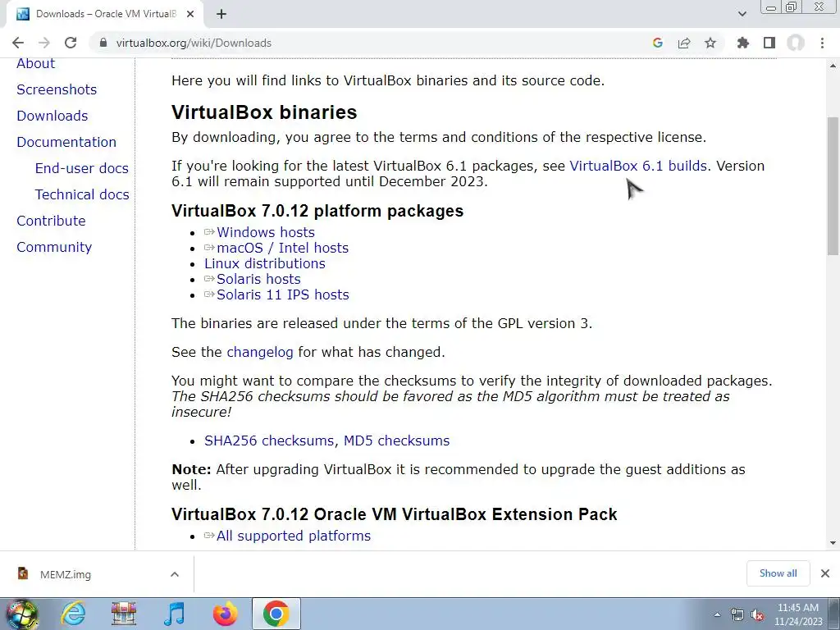The height and width of the screenshot is (630, 840).
Task: Open the MD5 checksums link
Action: (396, 441)
